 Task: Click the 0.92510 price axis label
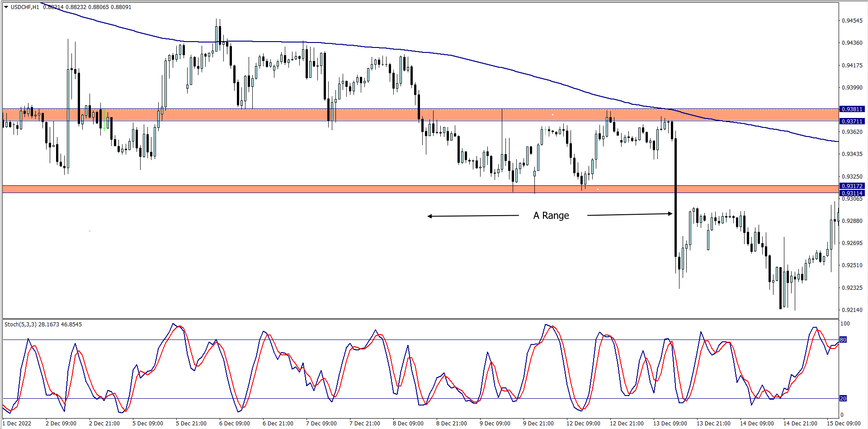852,265
